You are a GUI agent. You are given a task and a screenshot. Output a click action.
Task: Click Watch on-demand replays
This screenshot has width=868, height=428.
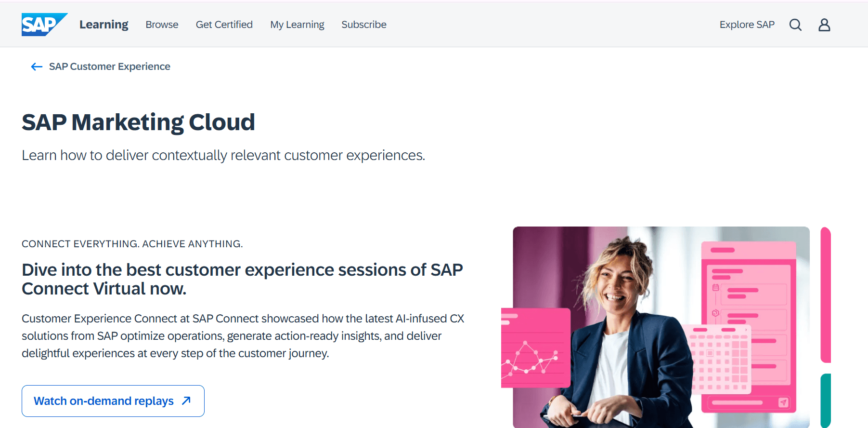[x=103, y=401]
